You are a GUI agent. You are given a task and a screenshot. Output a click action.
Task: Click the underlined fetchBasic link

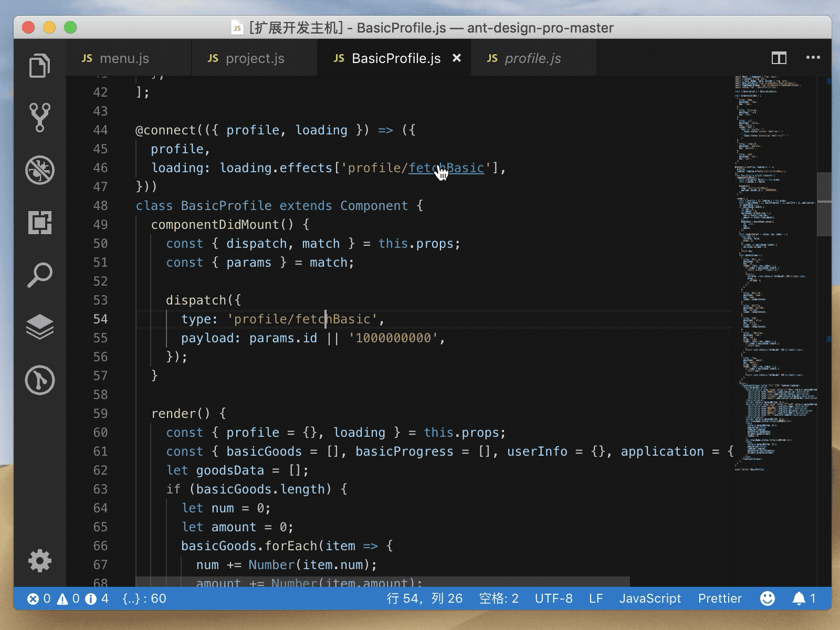click(447, 168)
